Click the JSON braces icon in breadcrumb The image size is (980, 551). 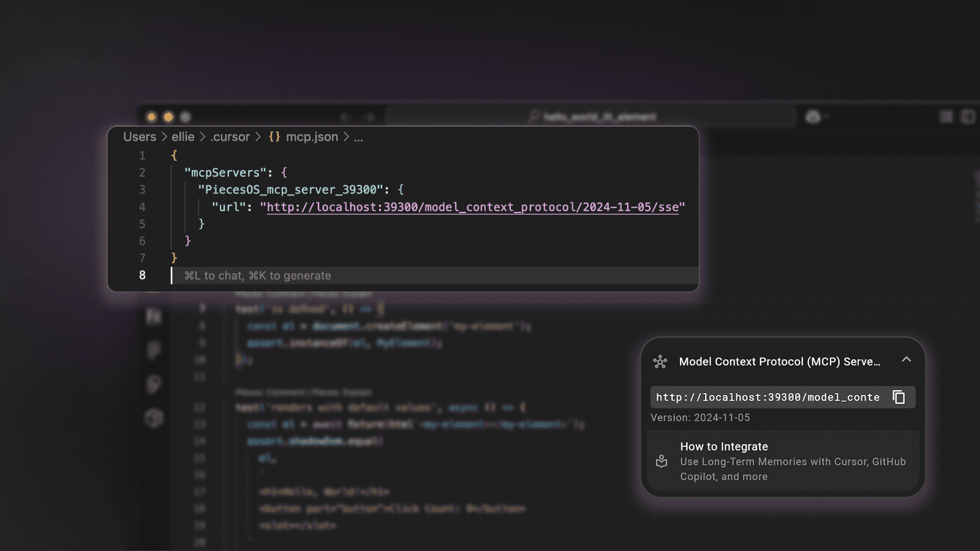point(274,137)
